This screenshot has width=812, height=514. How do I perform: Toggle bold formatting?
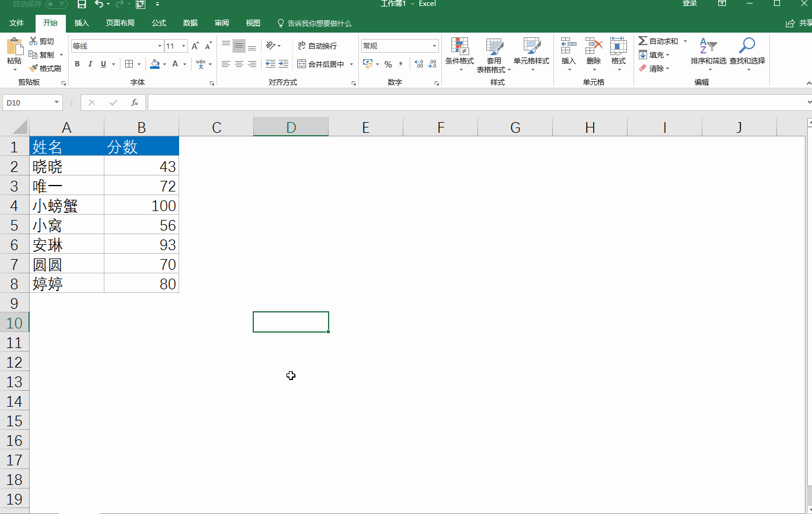click(77, 64)
